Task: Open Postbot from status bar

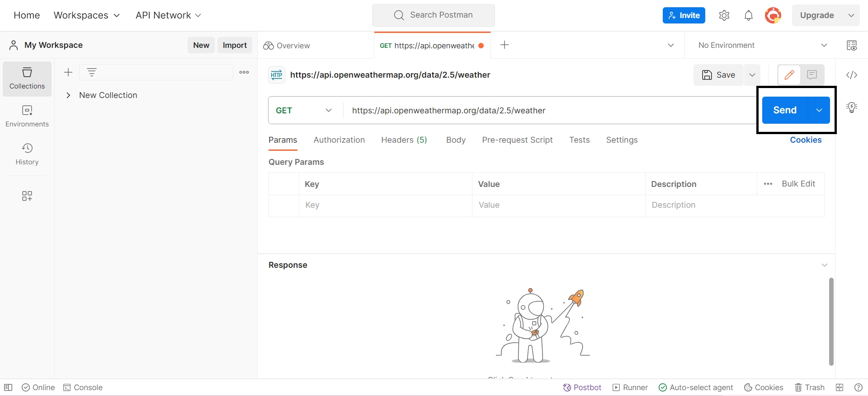Action: coord(582,387)
